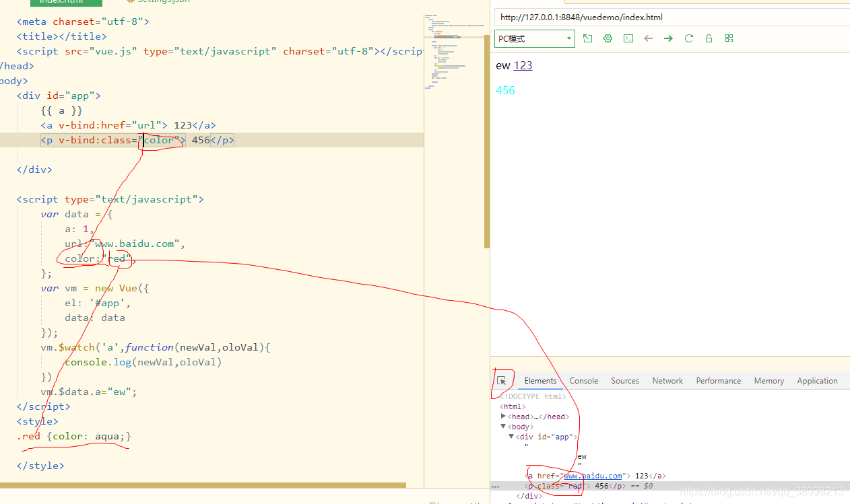Click the forward navigation arrow
This screenshot has width=850, height=504.
pos(668,38)
